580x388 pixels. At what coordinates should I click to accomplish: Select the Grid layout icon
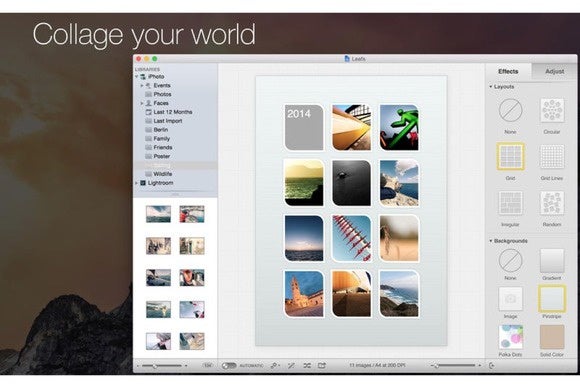[510, 156]
